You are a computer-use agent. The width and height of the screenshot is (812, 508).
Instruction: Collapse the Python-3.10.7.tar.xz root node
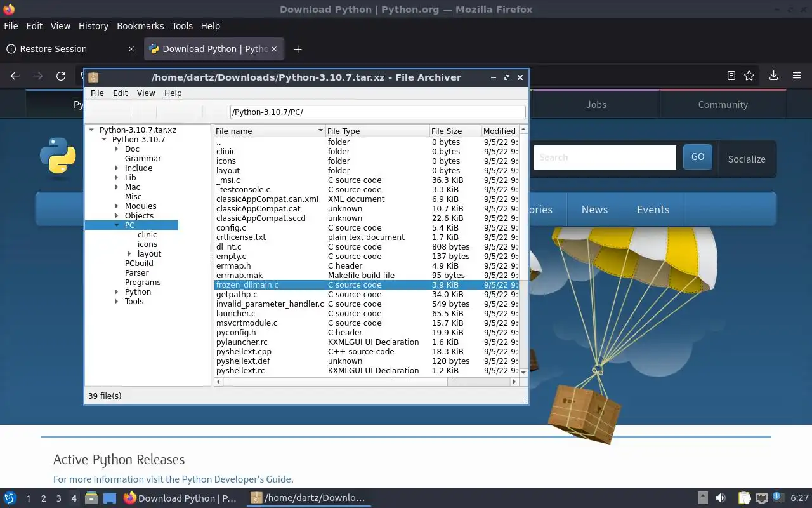91,130
